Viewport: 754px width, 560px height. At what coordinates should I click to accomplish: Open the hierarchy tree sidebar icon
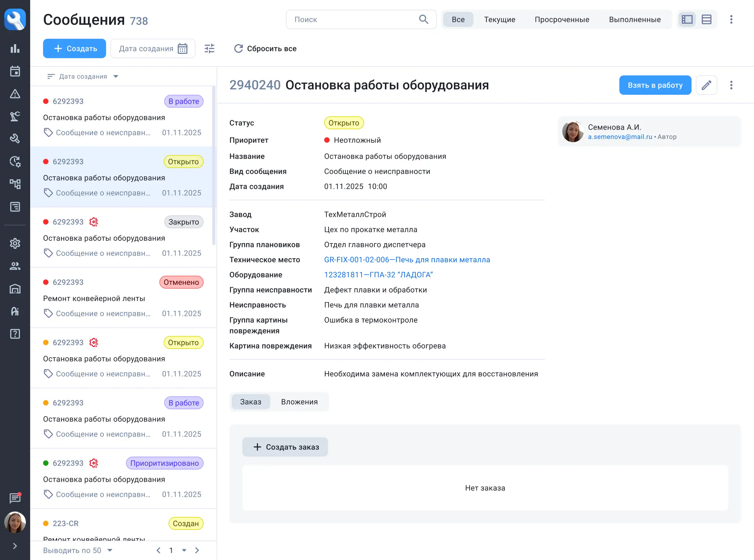(x=15, y=184)
